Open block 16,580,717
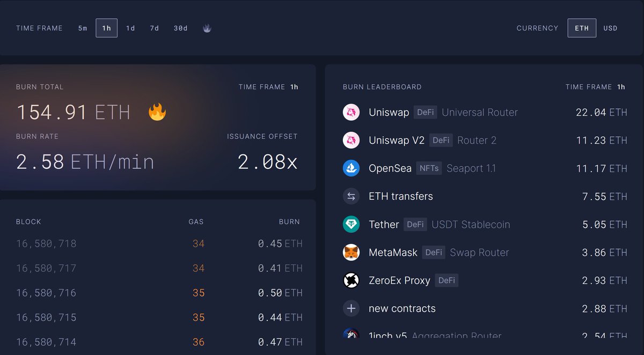 point(46,268)
